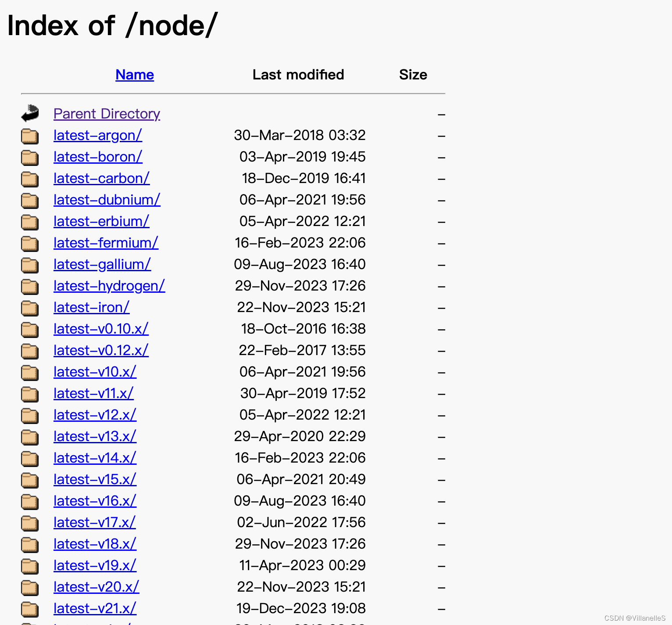Open the latest-erbium/ directory link
The width and height of the screenshot is (672, 625).
[x=101, y=221]
